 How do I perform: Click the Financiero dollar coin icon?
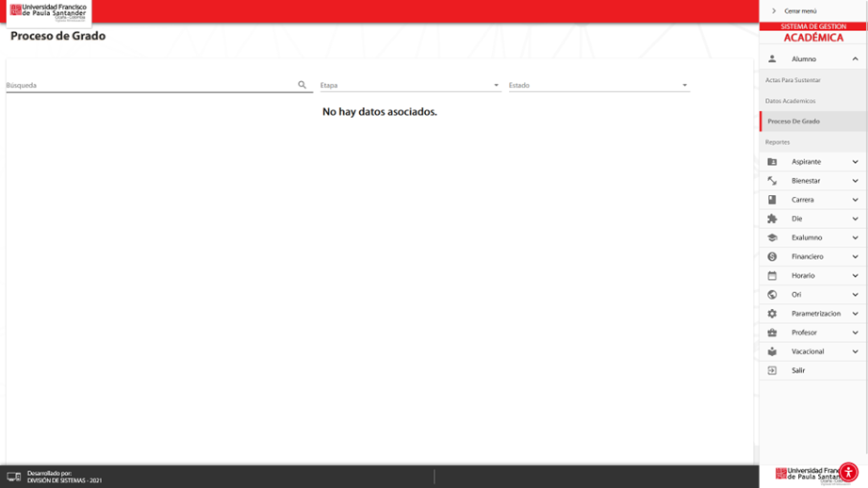coord(772,256)
